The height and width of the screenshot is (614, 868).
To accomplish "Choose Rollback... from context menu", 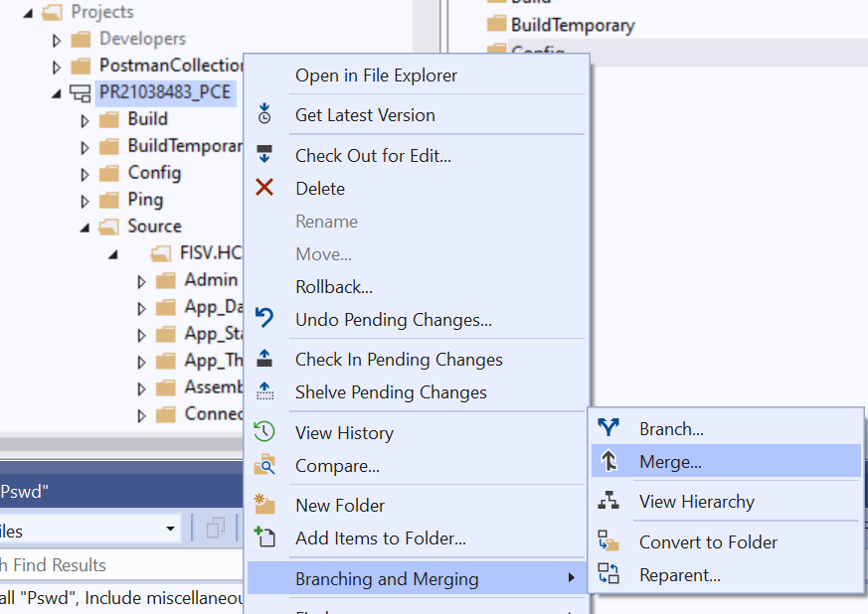I will coord(333,287).
